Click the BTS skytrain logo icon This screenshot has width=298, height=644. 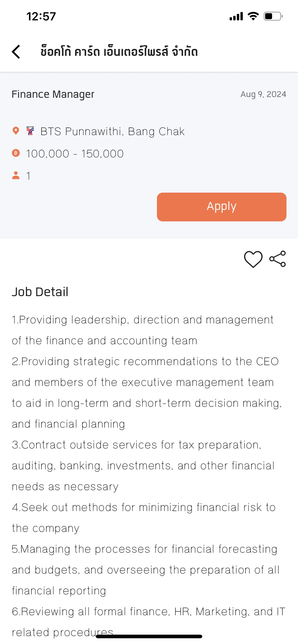point(30,131)
